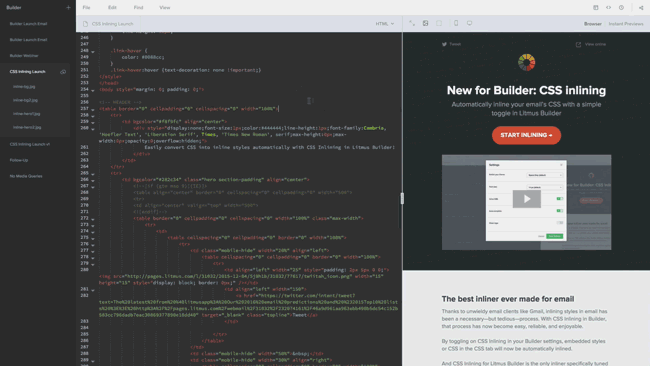The width and height of the screenshot is (650, 366).
Task: Collapse the body tag fold at line 254
Action: [93, 90]
